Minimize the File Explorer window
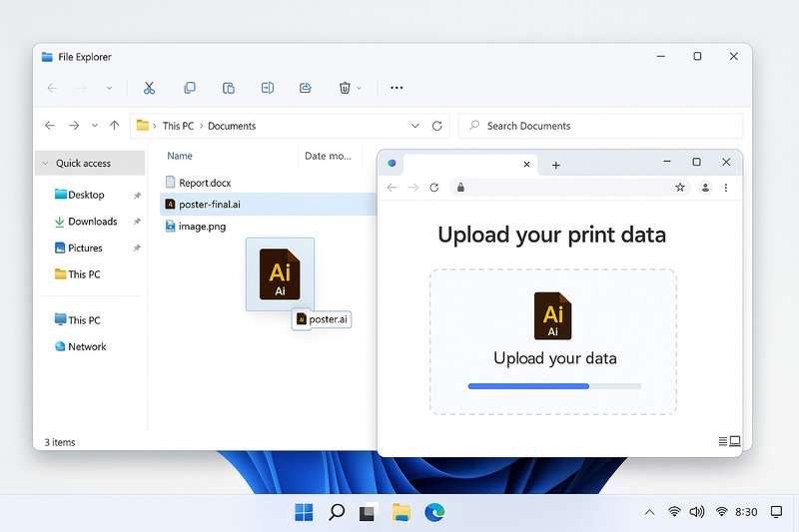Image resolution: width=799 pixels, height=532 pixels. point(661,57)
